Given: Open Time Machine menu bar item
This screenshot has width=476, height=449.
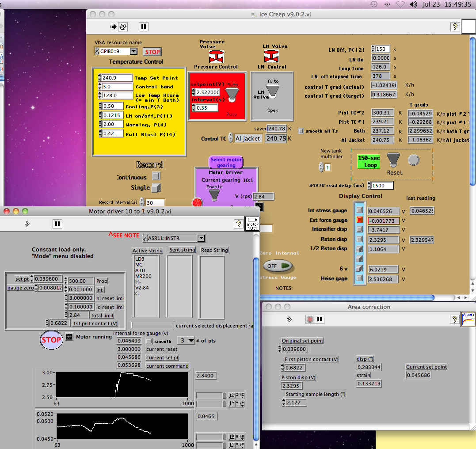Looking at the screenshot, I should (x=374, y=4).
